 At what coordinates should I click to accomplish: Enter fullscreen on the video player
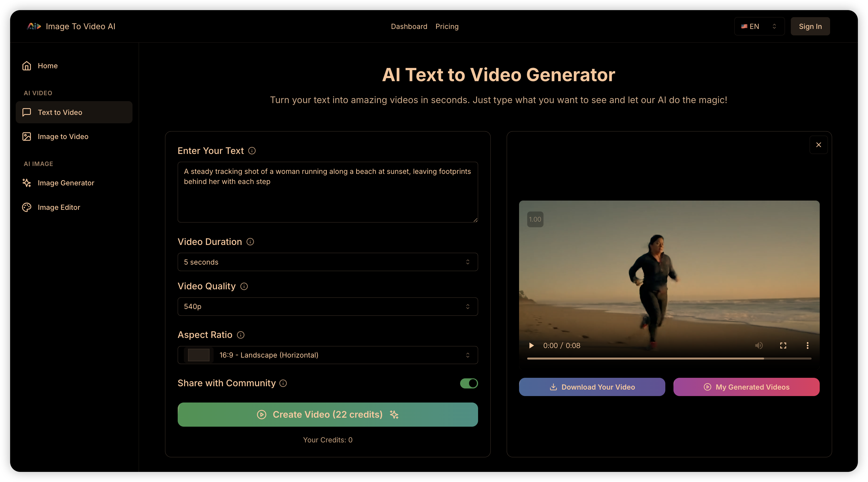[783, 345]
